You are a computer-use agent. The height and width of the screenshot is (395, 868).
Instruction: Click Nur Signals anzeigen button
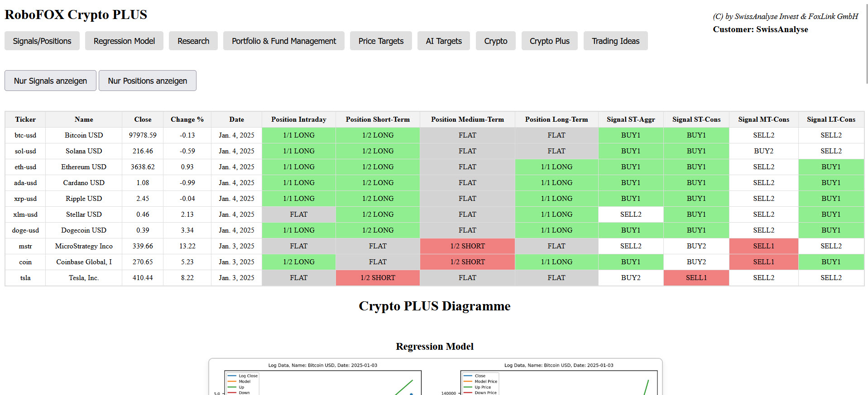50,81
